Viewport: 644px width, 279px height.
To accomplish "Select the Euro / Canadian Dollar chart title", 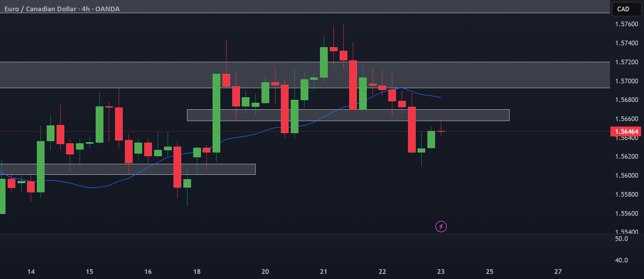I will pos(41,9).
